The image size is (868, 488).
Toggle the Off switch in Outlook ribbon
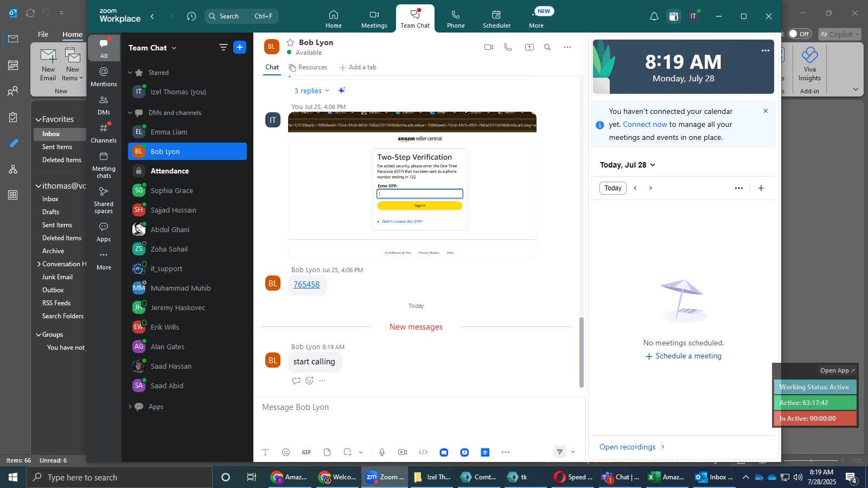tap(800, 34)
